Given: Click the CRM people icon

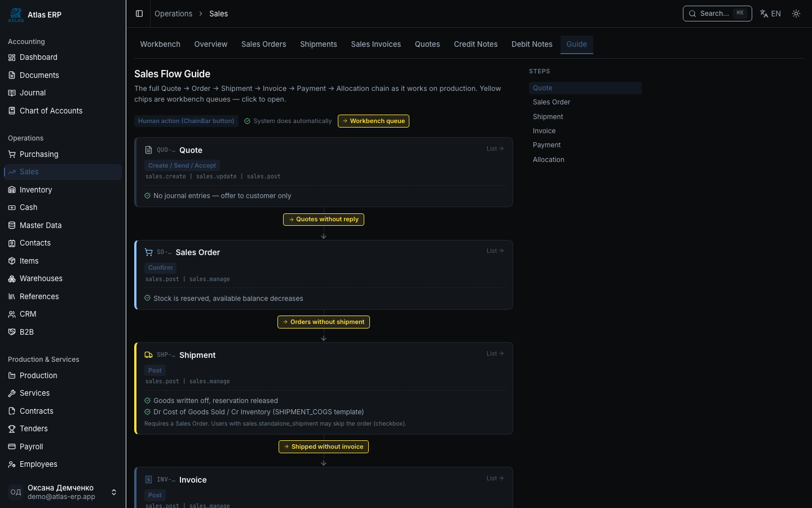Looking at the screenshot, I should tap(12, 314).
